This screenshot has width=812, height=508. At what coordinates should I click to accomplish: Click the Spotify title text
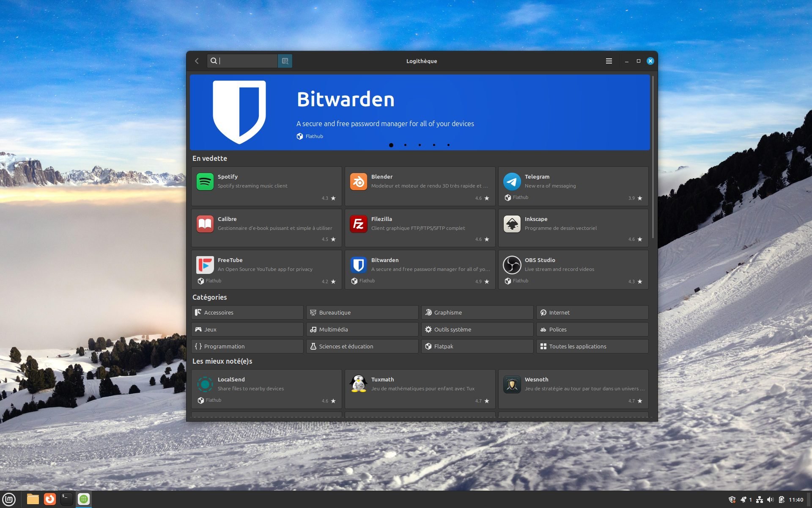[x=228, y=177]
